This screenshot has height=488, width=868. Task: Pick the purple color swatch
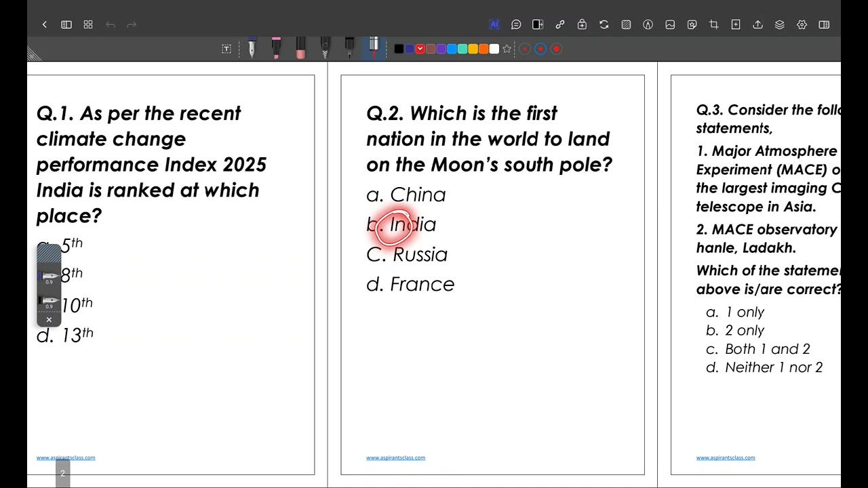[x=441, y=49]
